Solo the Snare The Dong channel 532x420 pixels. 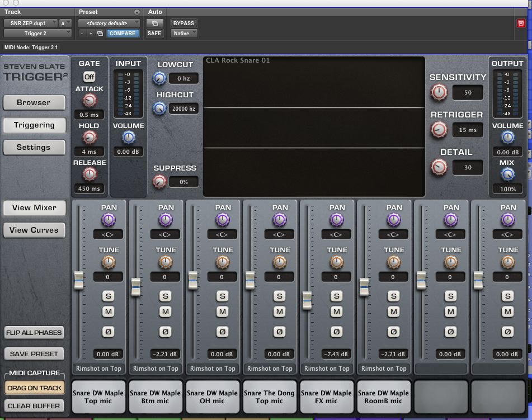(280, 296)
